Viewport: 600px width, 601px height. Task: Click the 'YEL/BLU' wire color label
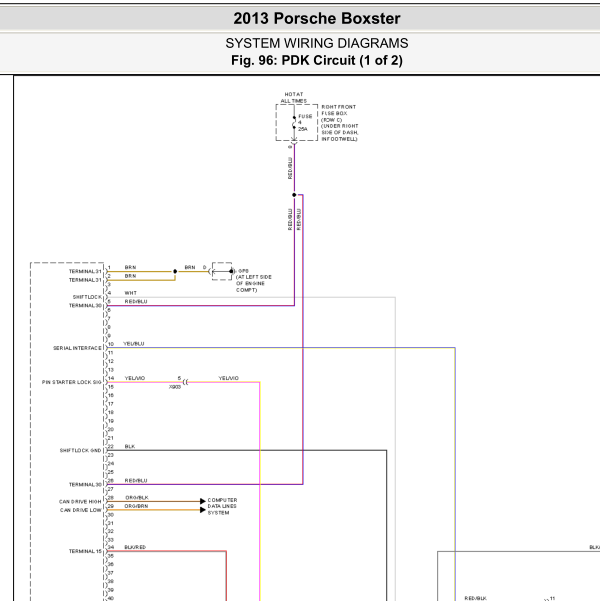tap(133, 344)
